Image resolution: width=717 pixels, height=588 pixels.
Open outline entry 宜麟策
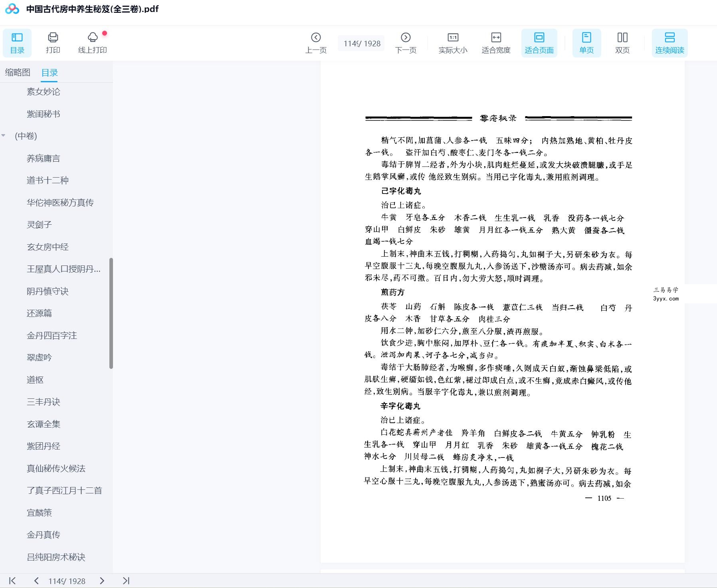(x=39, y=513)
